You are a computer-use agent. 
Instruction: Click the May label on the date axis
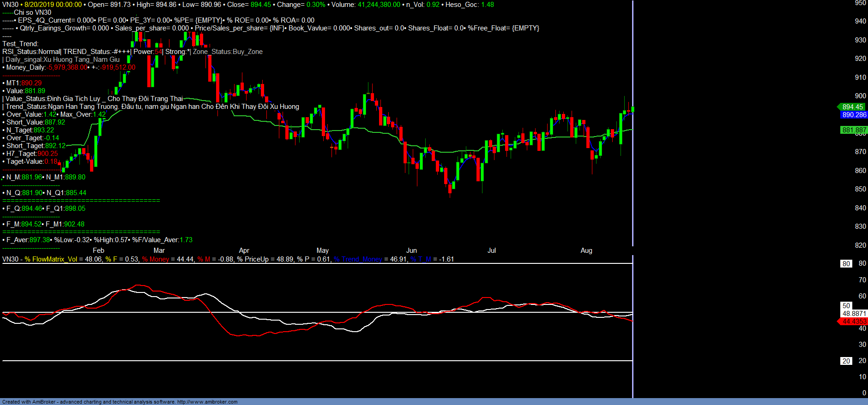coord(322,250)
